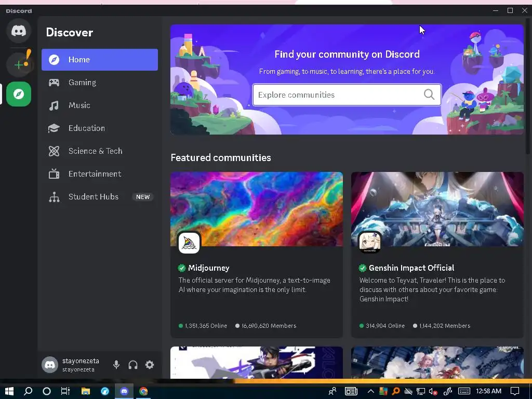Click the Genshin Impact verified badge
Viewport: 532px width, 399px height.
363,268
